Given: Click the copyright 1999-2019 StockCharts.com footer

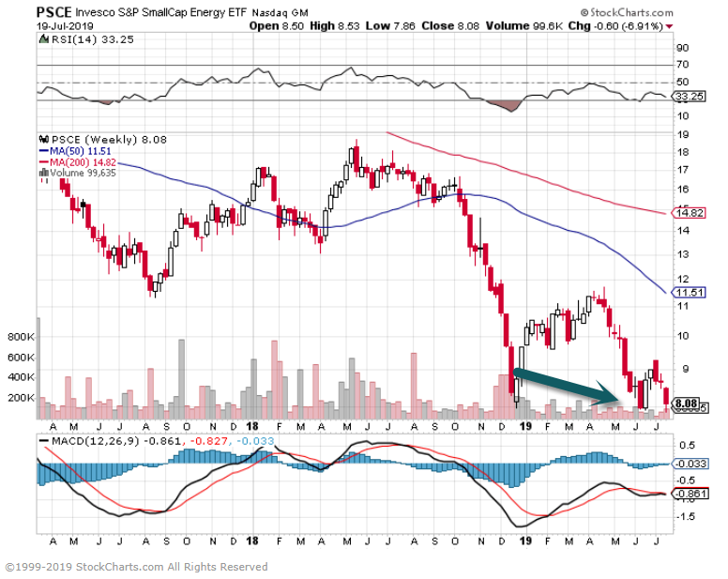Looking at the screenshot, I should 137,567.
